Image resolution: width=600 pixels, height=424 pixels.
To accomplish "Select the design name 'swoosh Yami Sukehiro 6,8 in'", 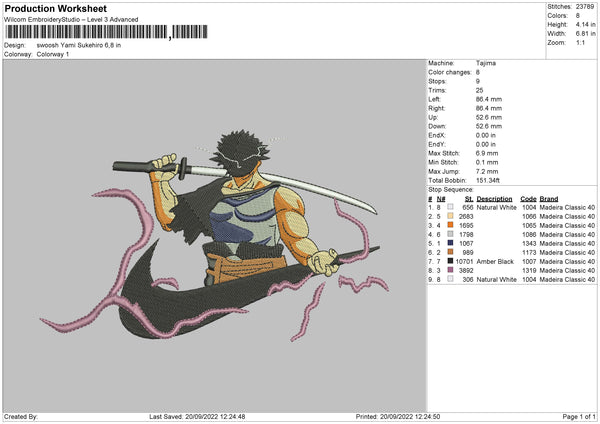I will click(x=79, y=45).
